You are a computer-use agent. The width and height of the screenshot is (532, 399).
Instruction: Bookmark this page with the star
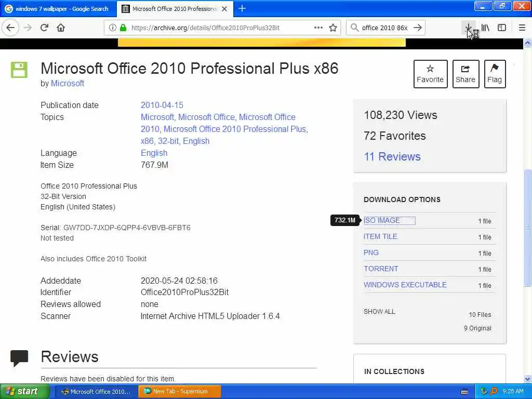[x=333, y=28]
